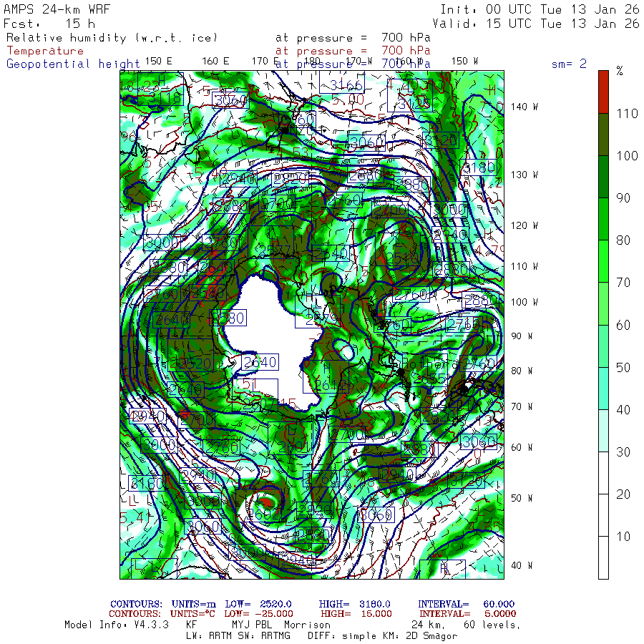Click the blue 'UNITS=m' contour units text
This screenshot has height=644, width=644.
pyautogui.click(x=193, y=604)
